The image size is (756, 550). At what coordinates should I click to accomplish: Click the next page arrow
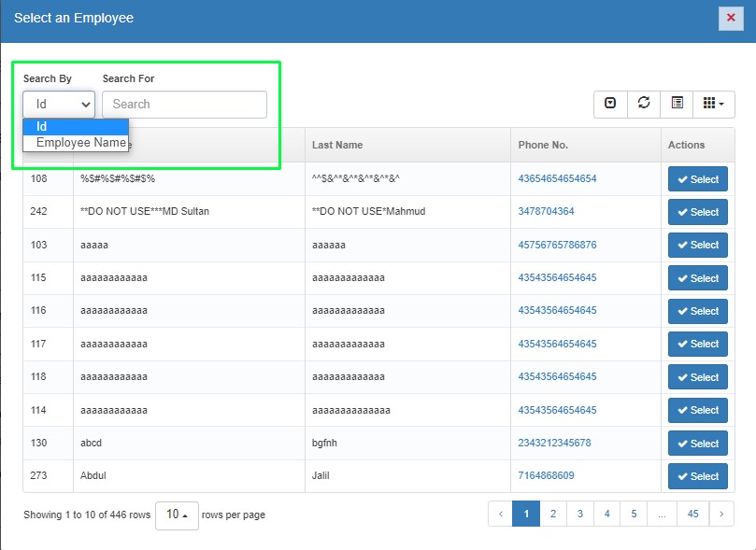(x=721, y=514)
